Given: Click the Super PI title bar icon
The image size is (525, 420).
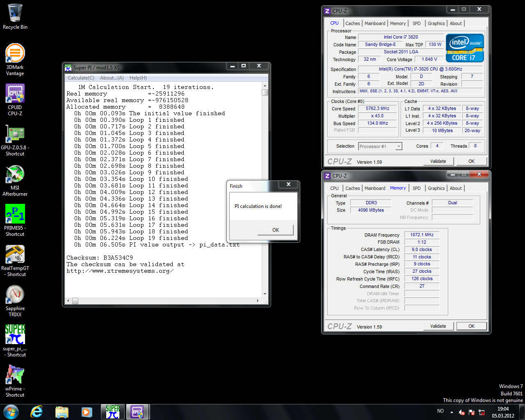Looking at the screenshot, I should 68,68.
